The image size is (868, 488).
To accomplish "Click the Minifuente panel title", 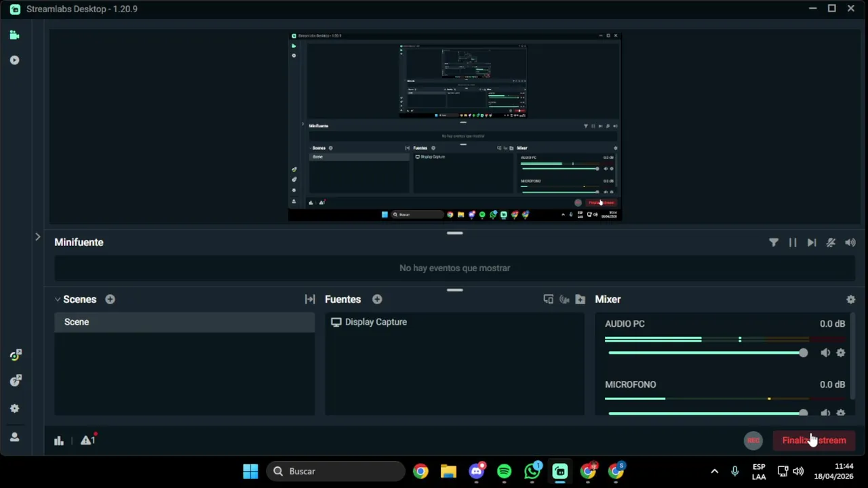I will [79, 243].
